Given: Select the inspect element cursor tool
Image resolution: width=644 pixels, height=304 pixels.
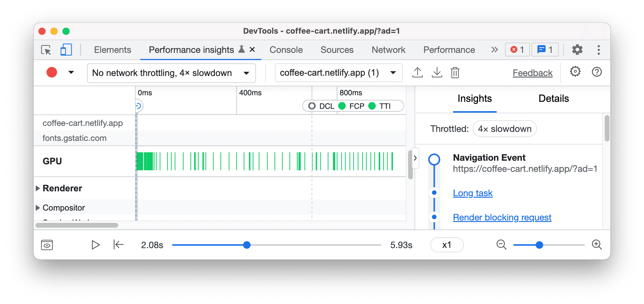Looking at the screenshot, I should coord(46,50).
